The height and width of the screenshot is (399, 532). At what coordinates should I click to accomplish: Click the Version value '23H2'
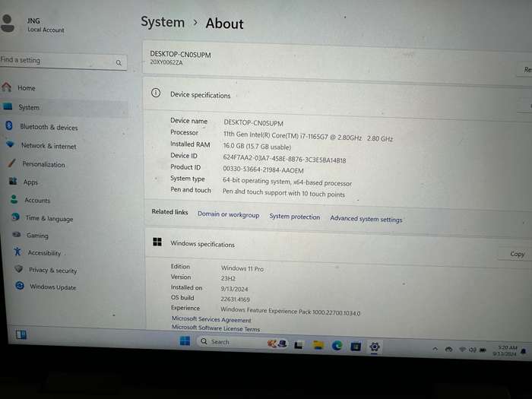pyautogui.click(x=228, y=279)
